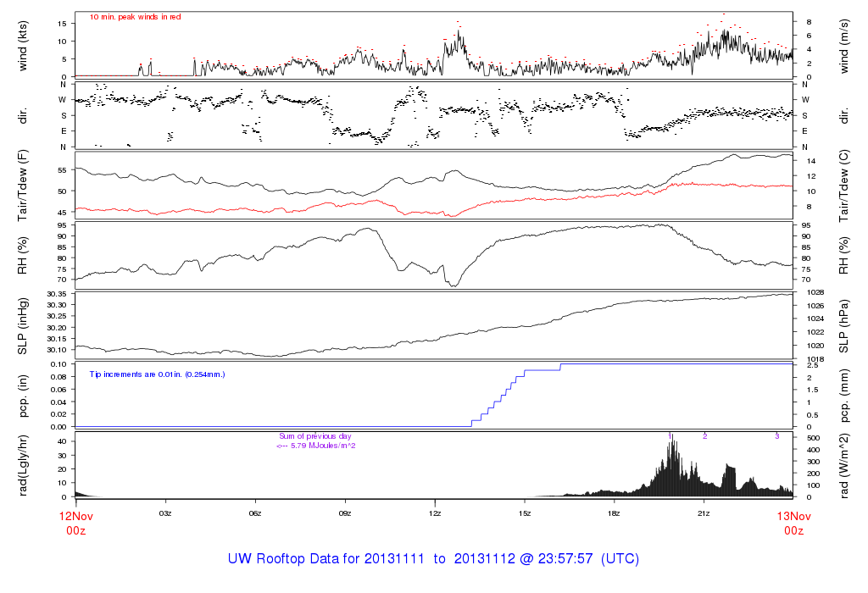Click the 'Tair/Tdew (C)' right axis label
This screenshot has width=868, height=593.
(843, 186)
